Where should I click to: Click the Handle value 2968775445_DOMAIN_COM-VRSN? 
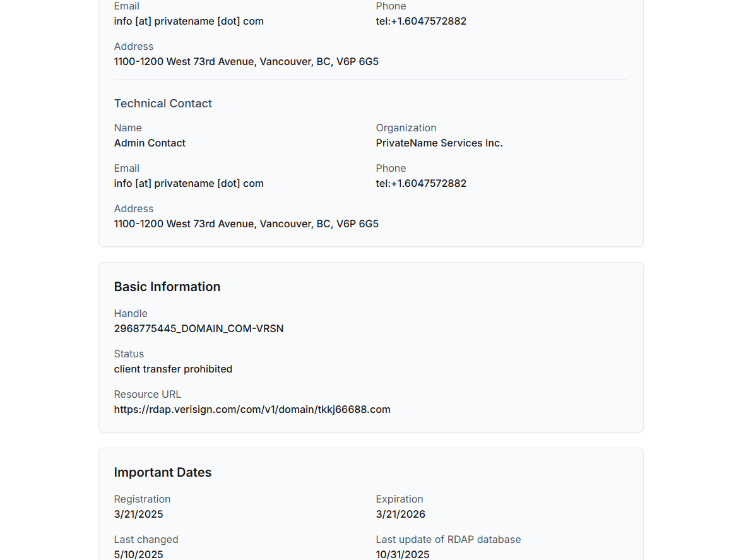click(x=199, y=329)
